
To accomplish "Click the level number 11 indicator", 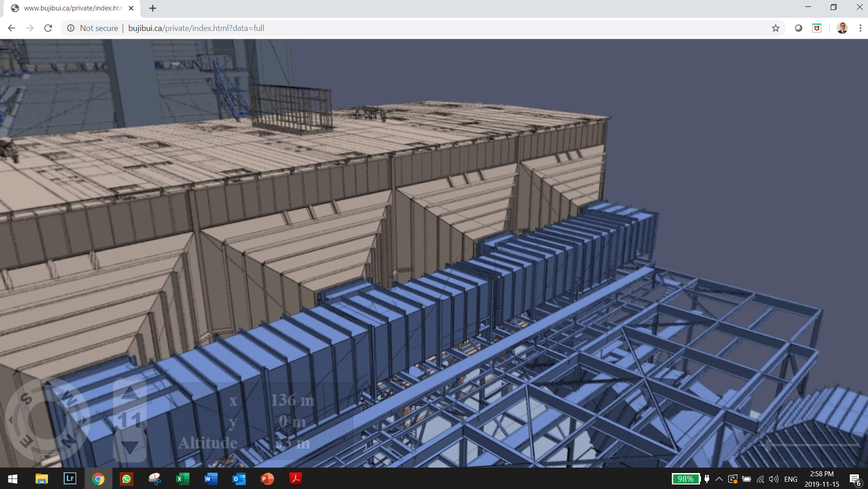I will [129, 420].
